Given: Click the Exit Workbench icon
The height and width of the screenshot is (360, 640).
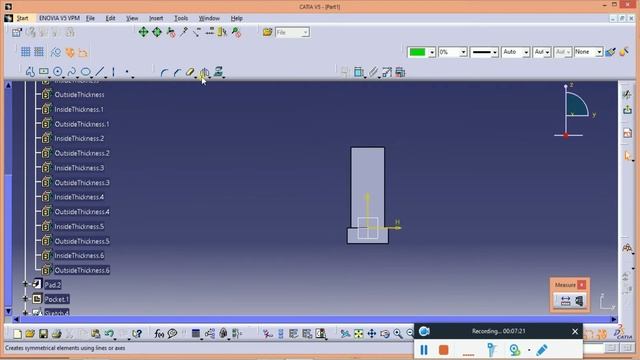Looking at the screenshot, I should pos(627,109).
